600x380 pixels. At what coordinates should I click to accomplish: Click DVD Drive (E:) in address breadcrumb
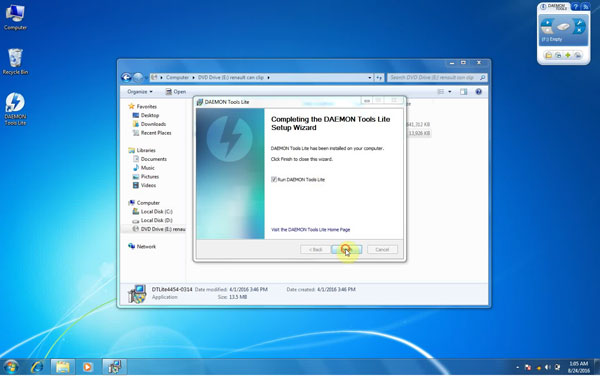pyautogui.click(x=231, y=78)
